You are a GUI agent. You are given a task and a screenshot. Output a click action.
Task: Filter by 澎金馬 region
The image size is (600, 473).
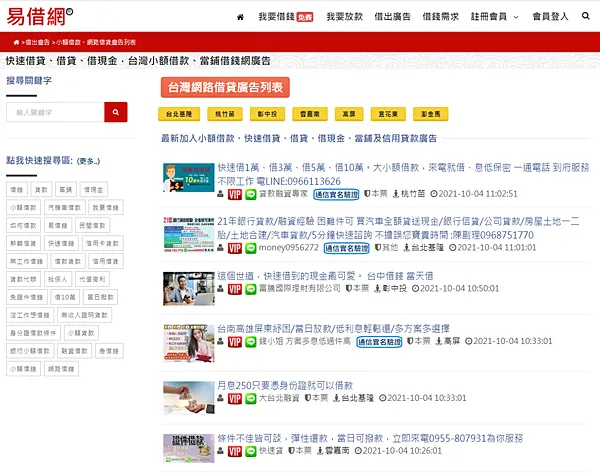[x=430, y=114]
